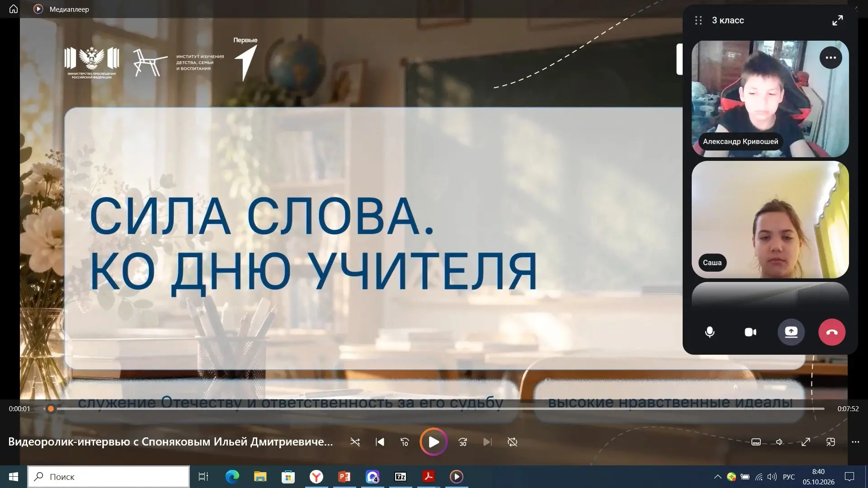Open the volume control
868x488 pixels.
coord(779,442)
